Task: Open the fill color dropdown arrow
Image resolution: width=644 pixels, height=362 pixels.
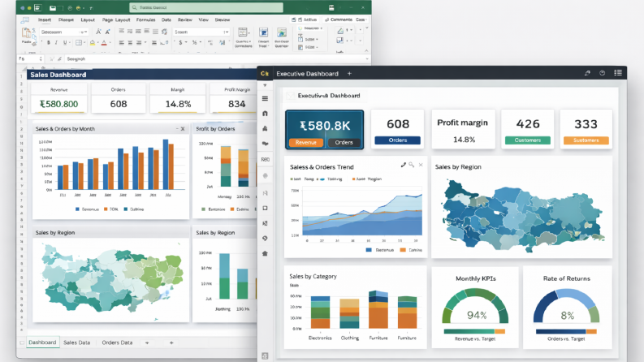Action: pyautogui.click(x=97, y=43)
